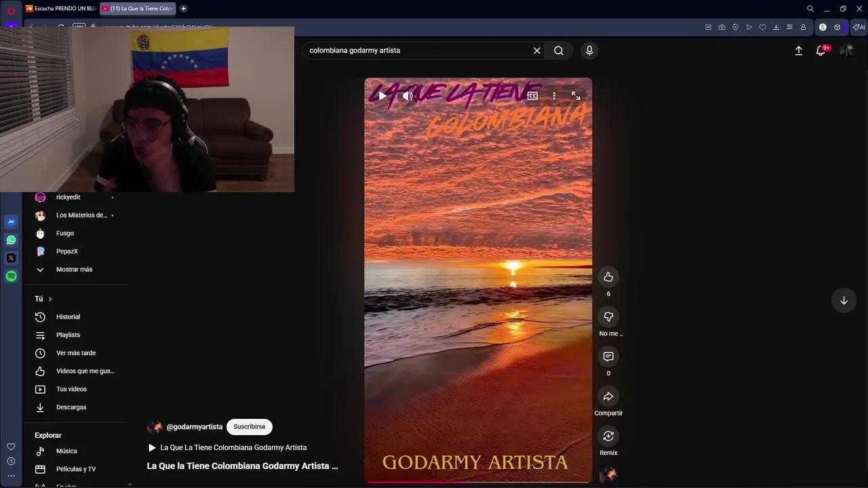The height and width of the screenshot is (488, 868).
Task: Switch to Escucha PRENDO UN BLU tab
Action: pos(61,9)
